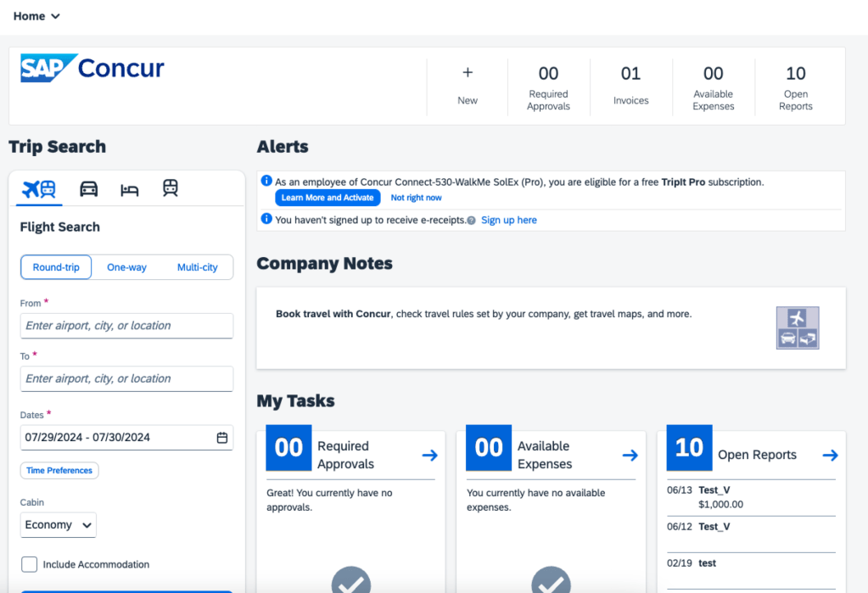
Task: Open the Cabin Economy dropdown
Action: (x=59, y=525)
